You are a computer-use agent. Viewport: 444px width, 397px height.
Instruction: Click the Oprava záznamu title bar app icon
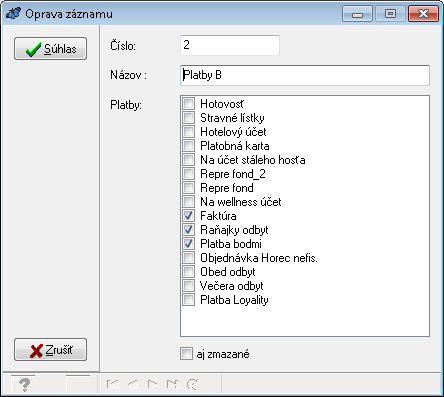click(13, 14)
